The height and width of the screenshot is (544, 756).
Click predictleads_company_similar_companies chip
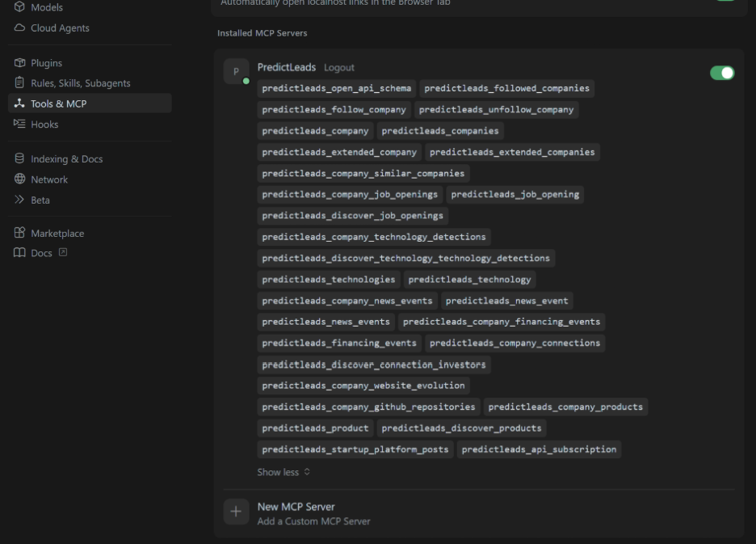(x=363, y=173)
